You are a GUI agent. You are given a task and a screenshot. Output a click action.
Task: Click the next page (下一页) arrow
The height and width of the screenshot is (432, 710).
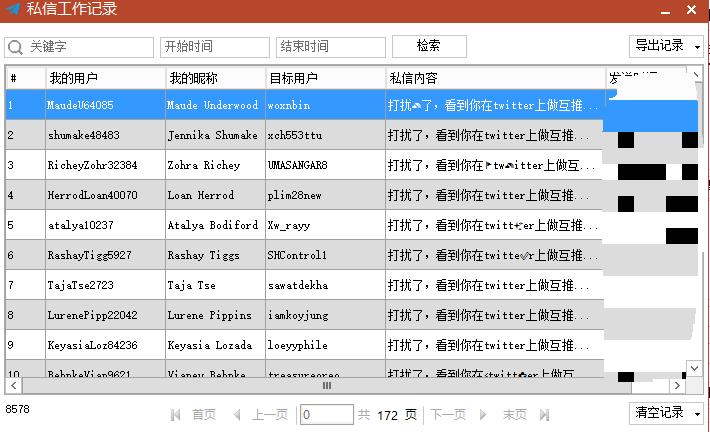(x=483, y=414)
